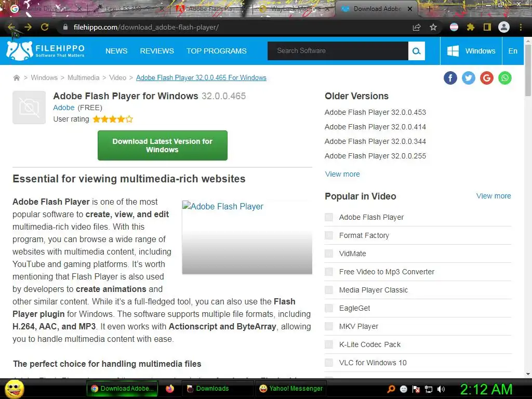Switch to the Wayback Machine tab
The height and width of the screenshot is (399, 532).
click(x=294, y=9)
